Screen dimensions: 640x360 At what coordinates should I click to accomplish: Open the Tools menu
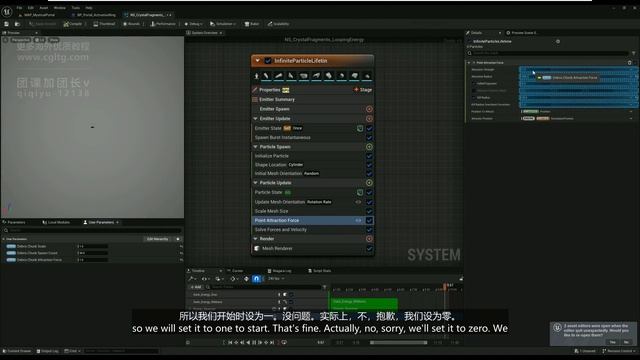click(76, 8)
